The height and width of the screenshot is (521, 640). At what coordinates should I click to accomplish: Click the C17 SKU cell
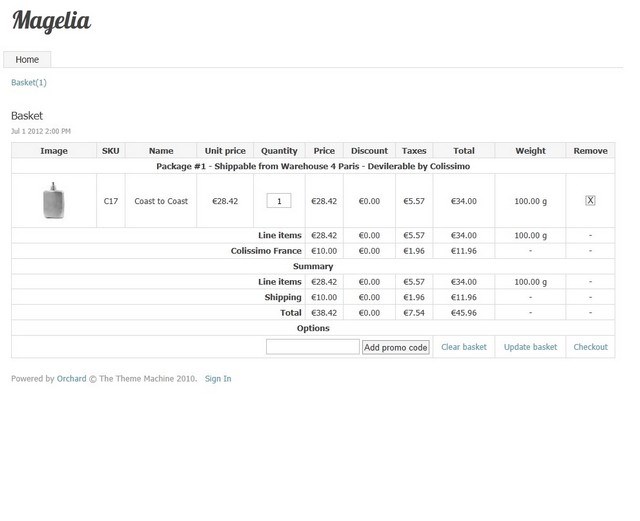110,201
